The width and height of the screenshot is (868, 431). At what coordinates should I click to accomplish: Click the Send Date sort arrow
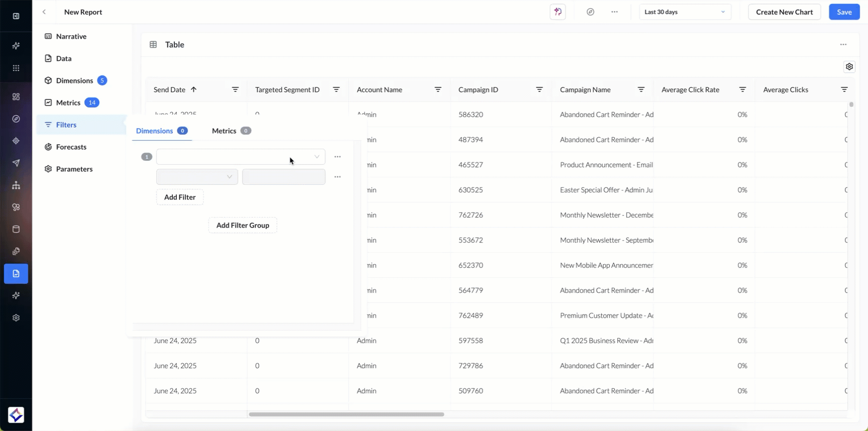193,89
